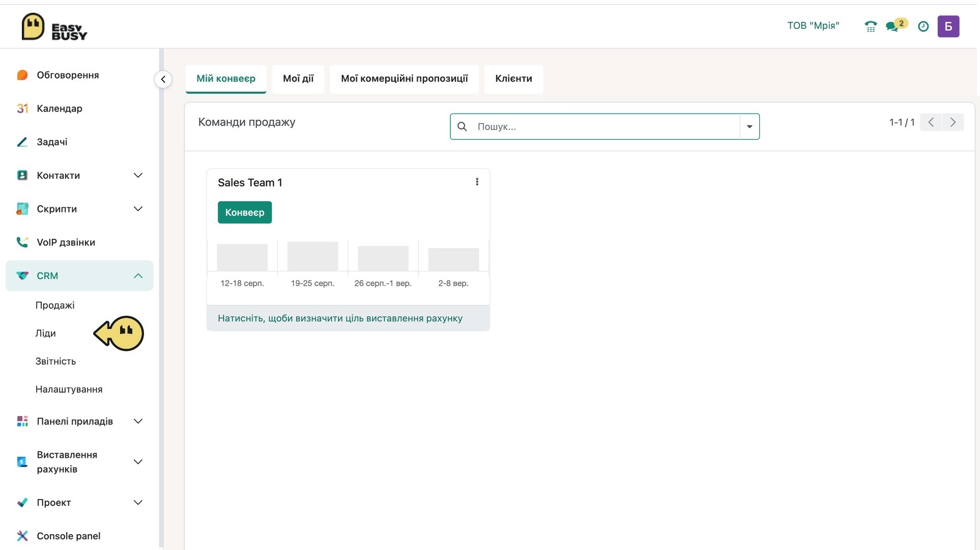The image size is (980, 550).
Task: Click into the Пошук search field
Action: [606, 126]
